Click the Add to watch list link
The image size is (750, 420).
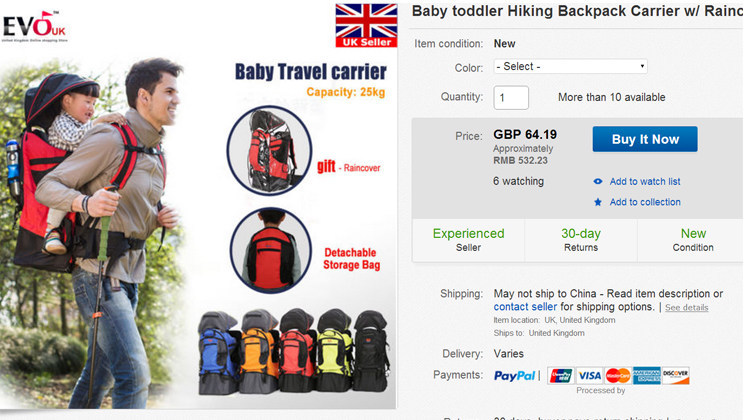645,181
